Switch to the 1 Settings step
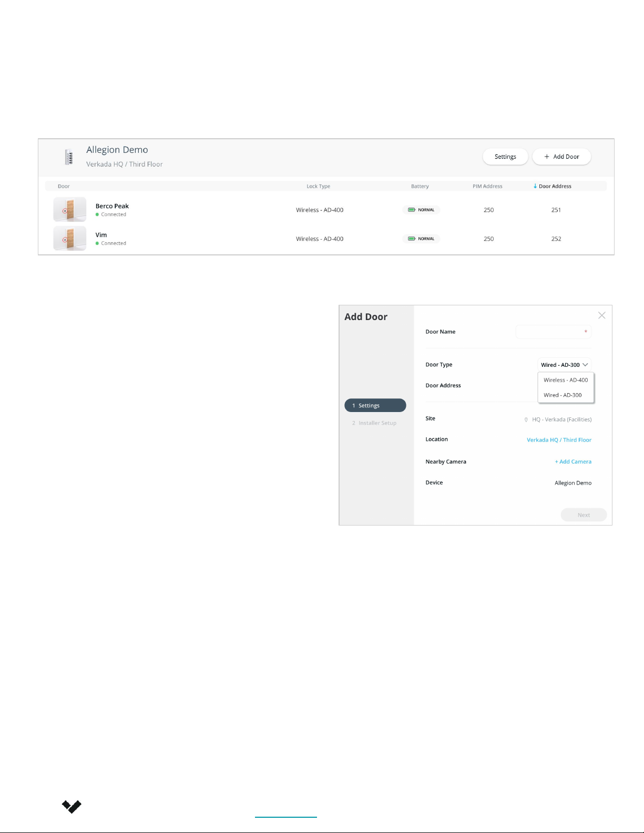The width and height of the screenshot is (644, 833). pos(375,405)
